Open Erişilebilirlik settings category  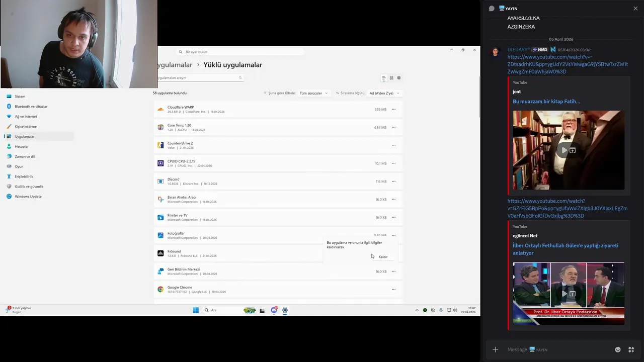[39, 176]
